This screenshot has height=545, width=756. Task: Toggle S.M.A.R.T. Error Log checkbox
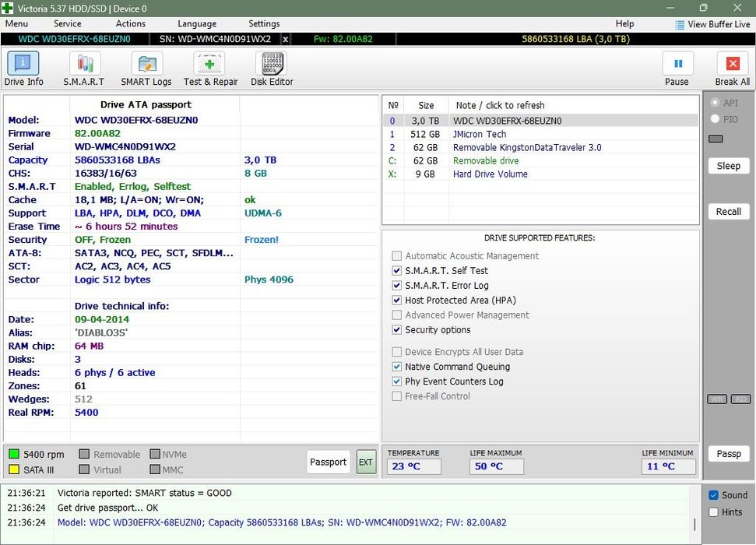[x=397, y=286]
